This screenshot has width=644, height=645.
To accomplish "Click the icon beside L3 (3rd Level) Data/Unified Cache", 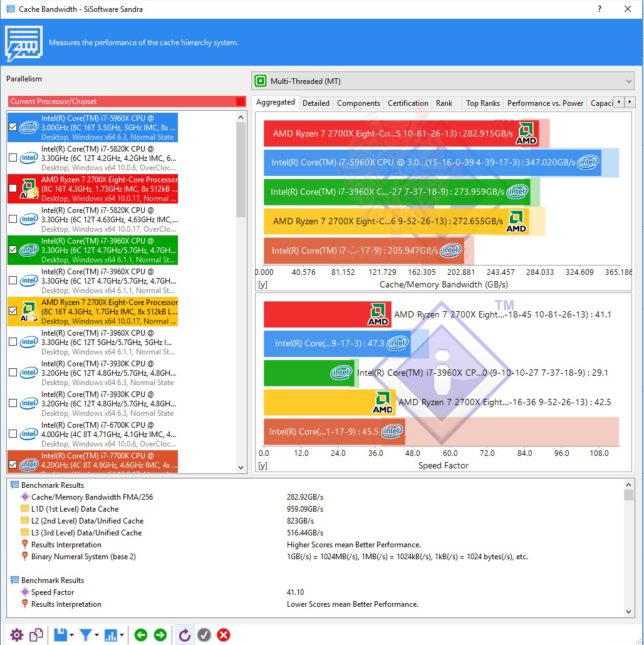I will [x=24, y=533].
